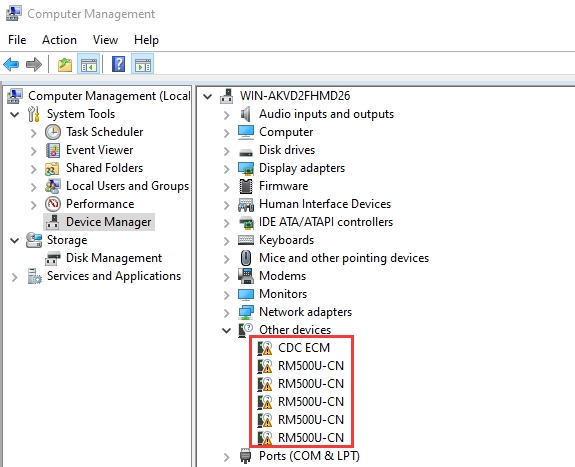Select Event Viewer in System Tools
Image resolution: width=575 pixels, height=467 pixels.
pos(99,150)
